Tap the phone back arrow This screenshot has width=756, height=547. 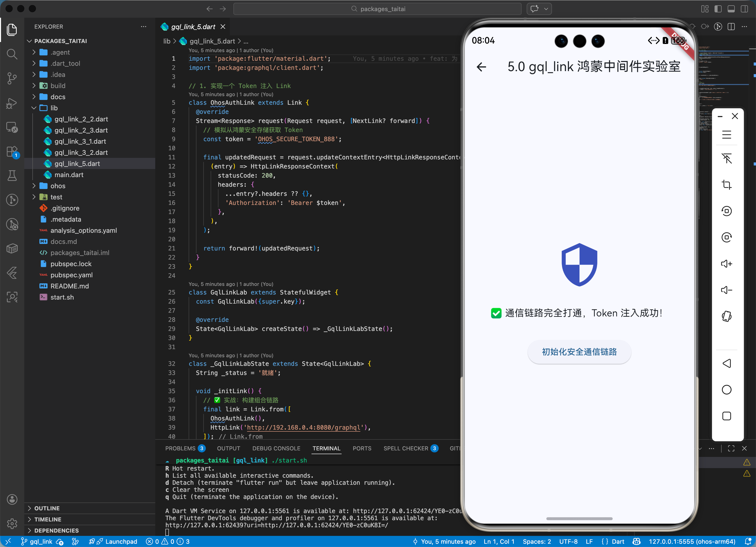click(481, 67)
